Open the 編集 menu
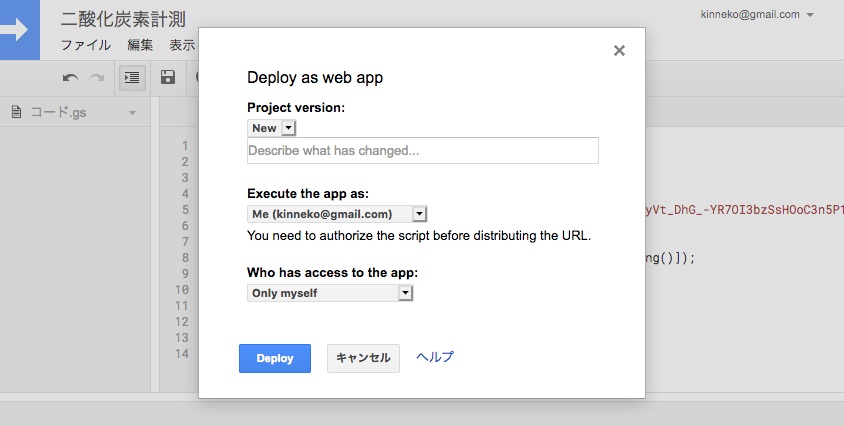844x426 pixels. point(140,45)
